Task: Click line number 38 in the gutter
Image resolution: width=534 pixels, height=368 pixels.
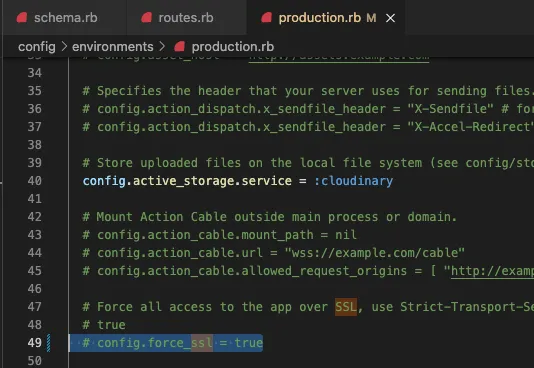Action: tap(34, 145)
